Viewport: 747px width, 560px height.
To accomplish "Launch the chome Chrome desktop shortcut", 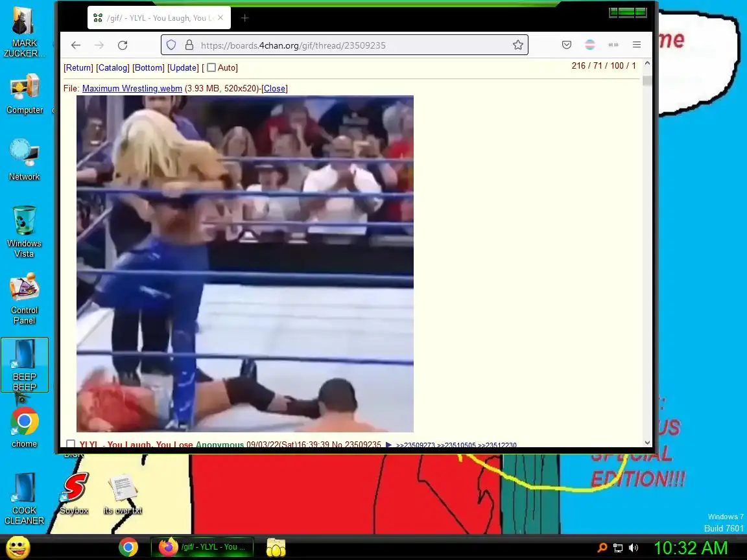I will [24, 427].
